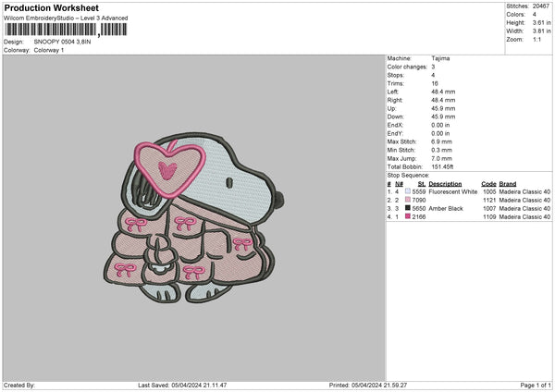
Task: Click the 'Colorway 1' value
Action: [49, 50]
